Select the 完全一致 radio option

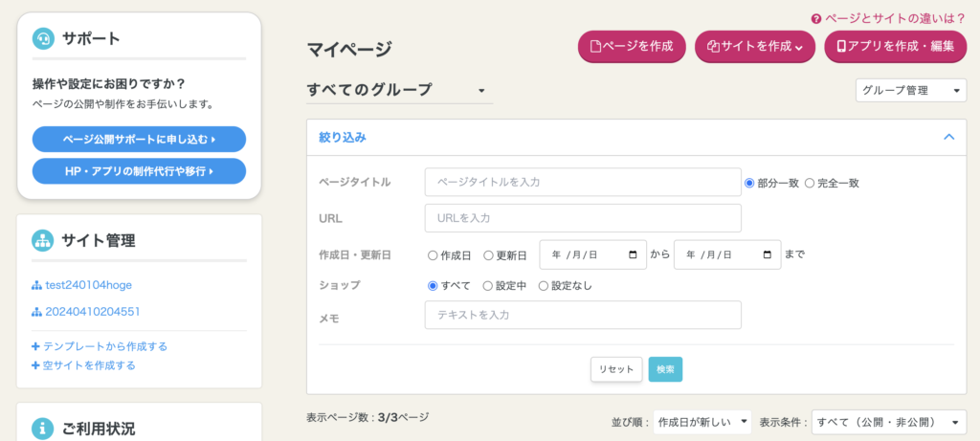click(810, 183)
